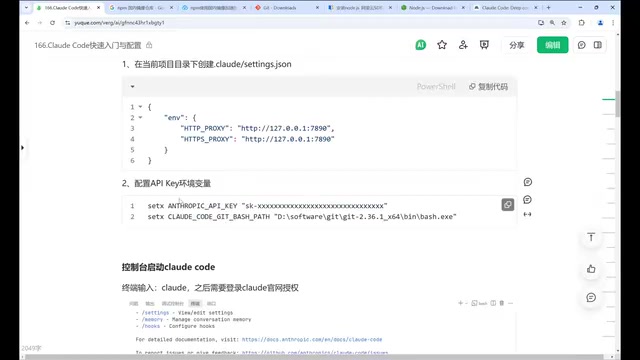Click the width adjust arrows icon

pos(527,214)
